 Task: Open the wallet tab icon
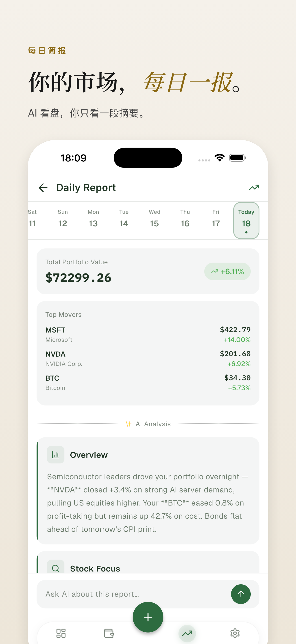coord(109,633)
